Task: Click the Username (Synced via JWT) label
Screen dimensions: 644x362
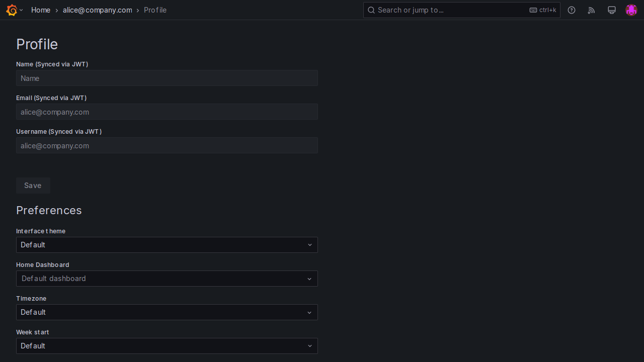Action: coord(59,131)
